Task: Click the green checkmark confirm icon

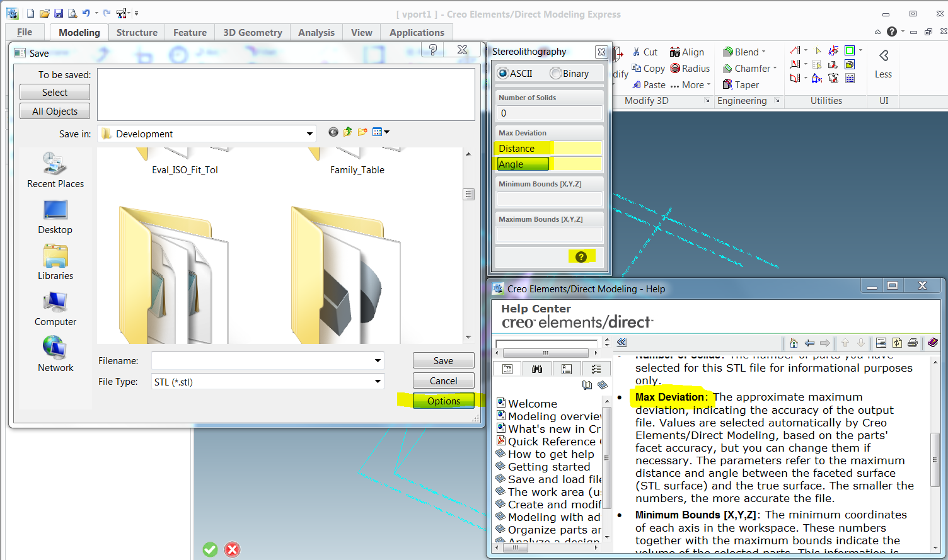Action: 210,549
